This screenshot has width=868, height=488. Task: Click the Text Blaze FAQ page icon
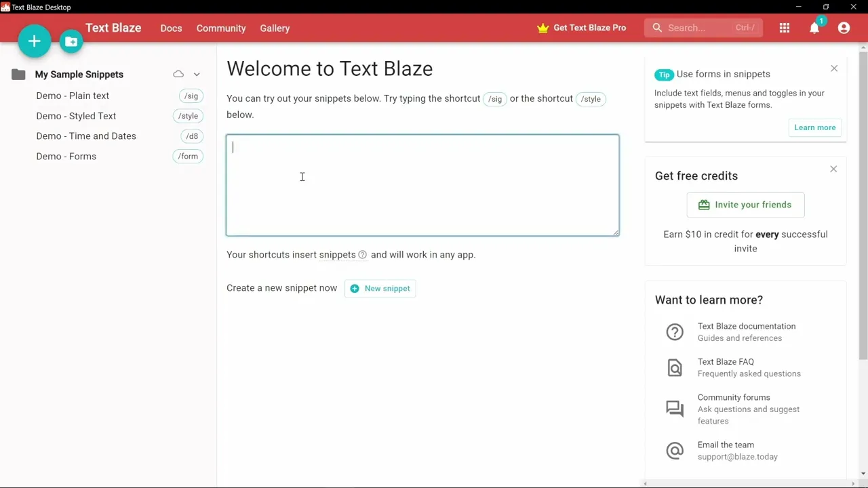point(675,367)
